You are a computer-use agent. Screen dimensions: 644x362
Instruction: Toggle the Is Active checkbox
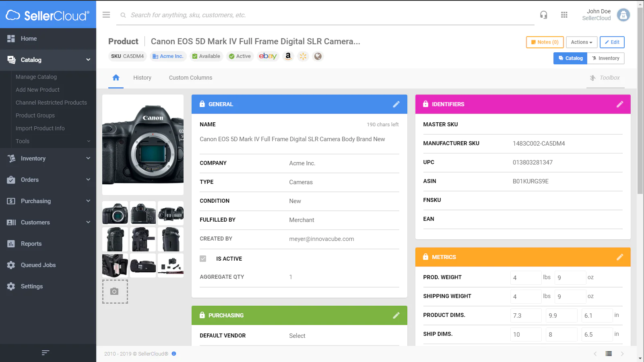(203, 259)
